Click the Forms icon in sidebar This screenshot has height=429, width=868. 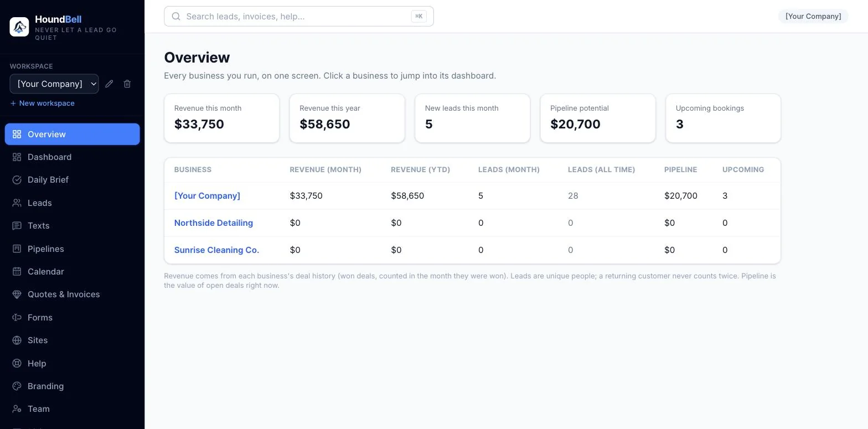pos(17,317)
